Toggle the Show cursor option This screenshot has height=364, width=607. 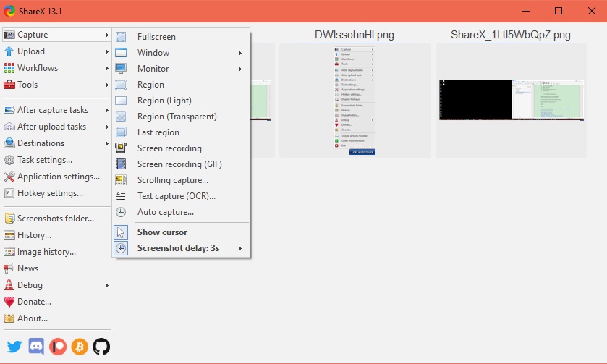click(181, 232)
